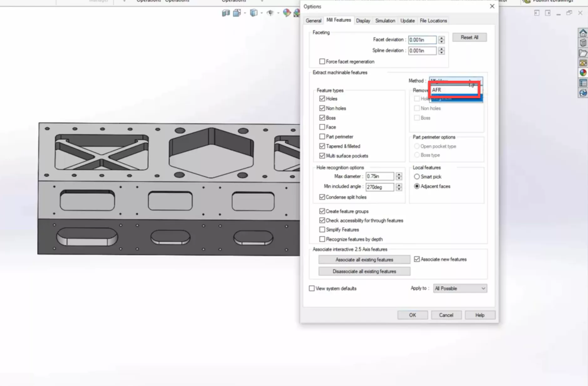
Task: Choose MfgView option in Method list
Action: [x=456, y=98]
